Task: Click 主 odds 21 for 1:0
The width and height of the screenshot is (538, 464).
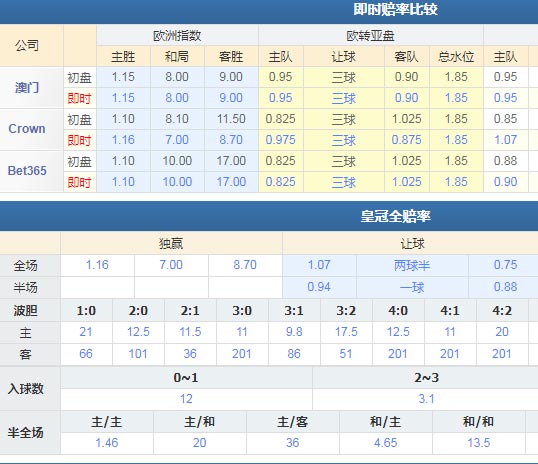Action: [x=86, y=332]
